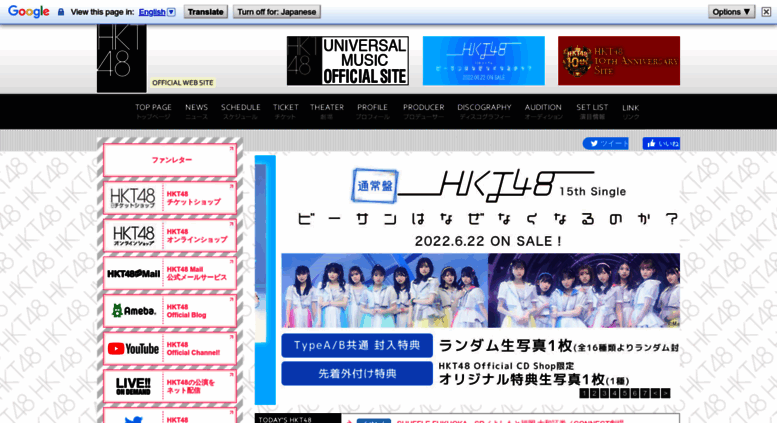Open the THEATER menu item
This screenshot has height=423, width=777.
(x=327, y=111)
